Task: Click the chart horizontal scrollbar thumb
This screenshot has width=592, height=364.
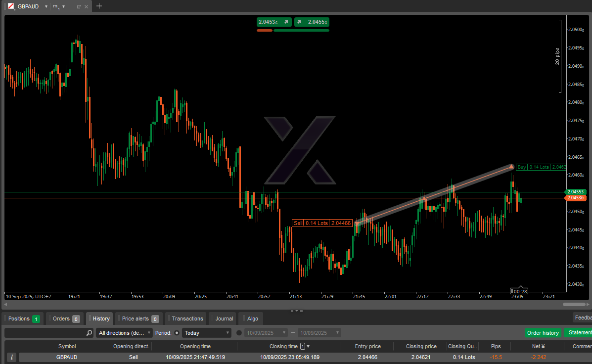Action: click(x=574, y=304)
